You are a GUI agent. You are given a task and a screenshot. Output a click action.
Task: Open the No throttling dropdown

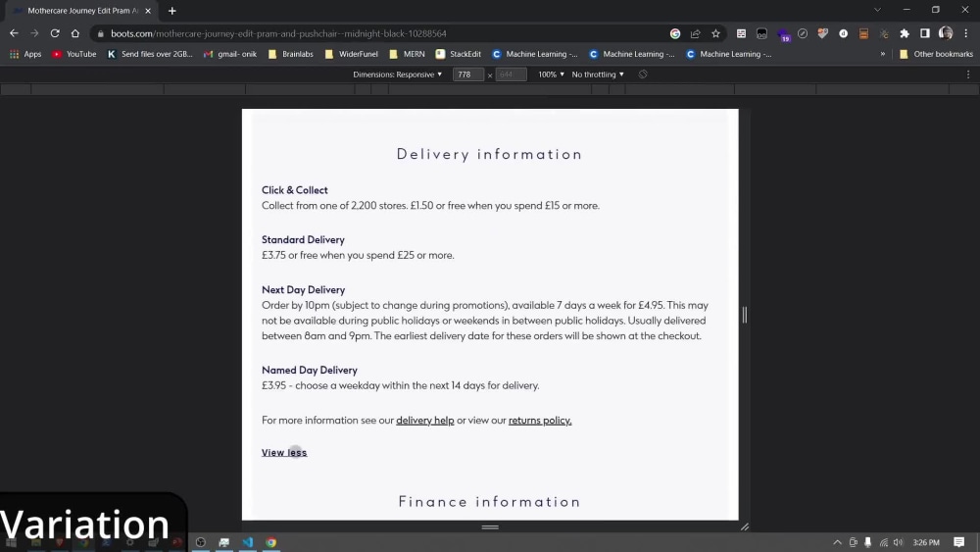598,75
